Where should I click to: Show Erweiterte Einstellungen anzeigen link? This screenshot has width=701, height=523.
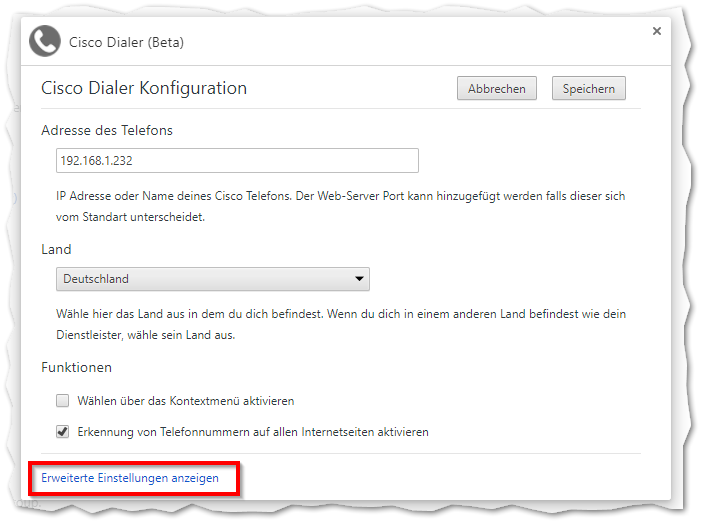coord(130,478)
